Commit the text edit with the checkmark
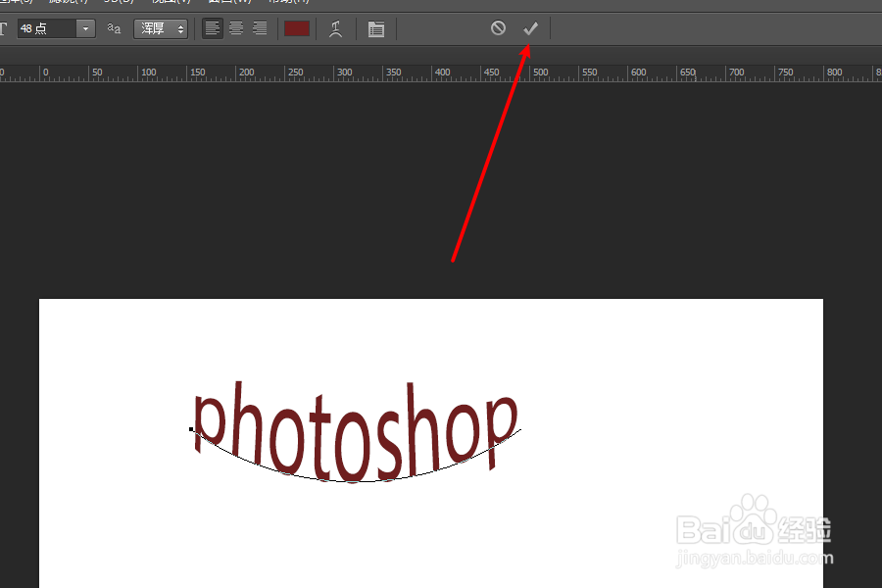Image resolution: width=882 pixels, height=588 pixels. (530, 28)
